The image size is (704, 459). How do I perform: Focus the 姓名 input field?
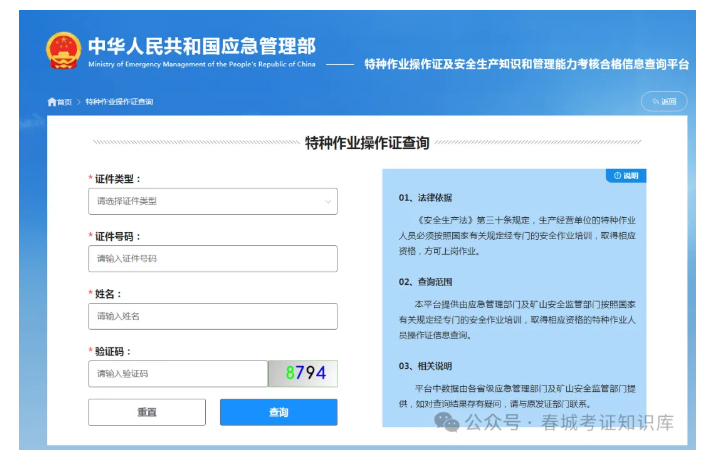pyautogui.click(x=212, y=316)
